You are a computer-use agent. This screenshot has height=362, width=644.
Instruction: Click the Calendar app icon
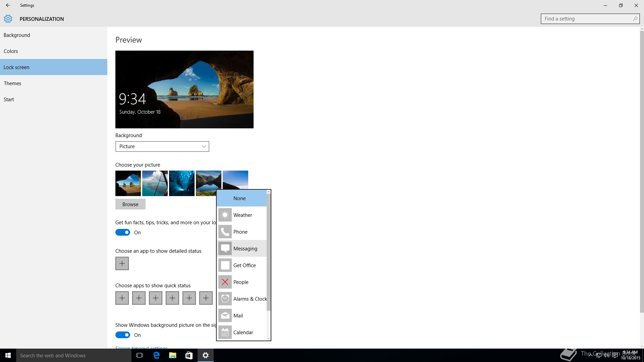pyautogui.click(x=225, y=332)
